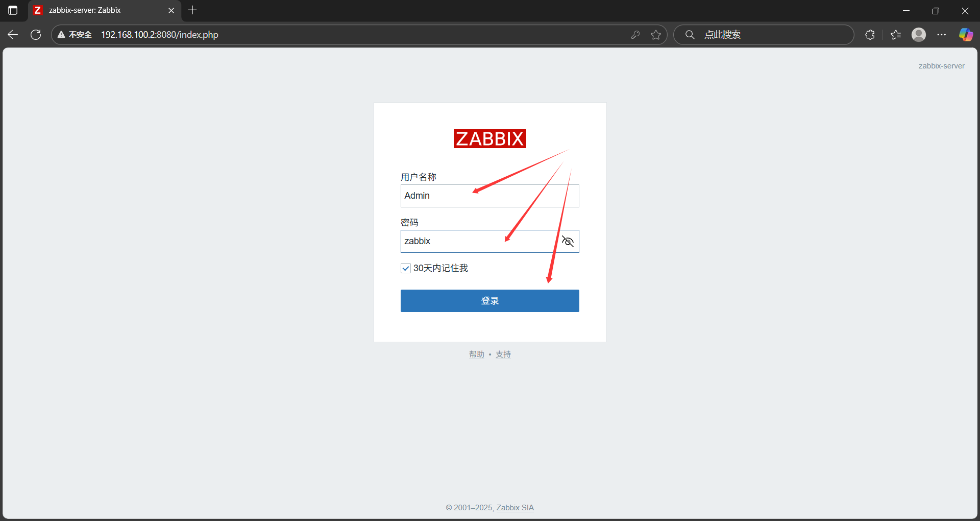980x521 pixels.
Task: Open the favorites list icon
Action: pos(896,35)
